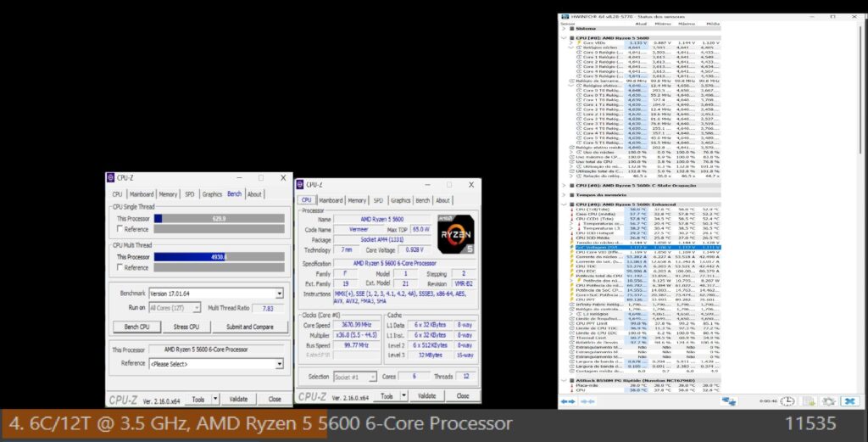The width and height of the screenshot is (868, 442).
Task: Click the Multi Thread Ratio 7.83 field
Action: [x=268, y=308]
